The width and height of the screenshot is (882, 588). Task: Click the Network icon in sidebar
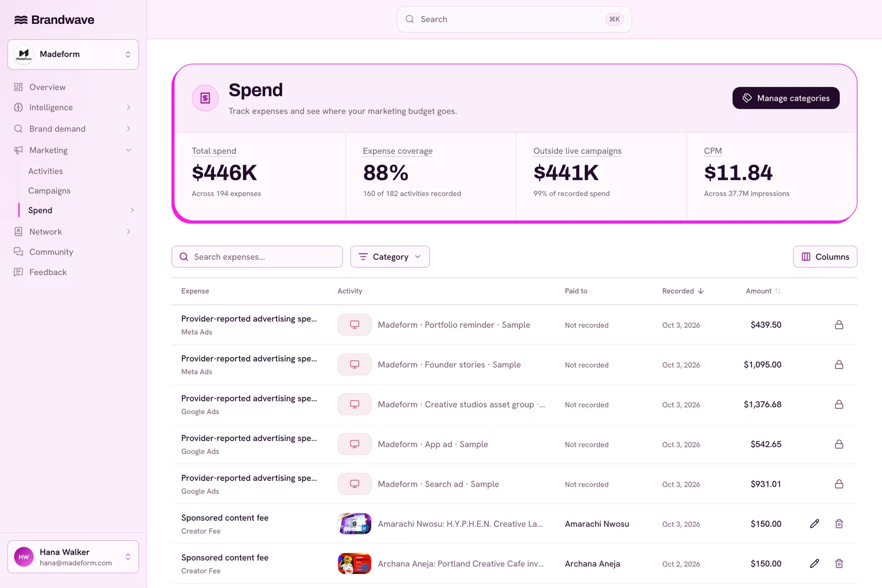point(19,232)
